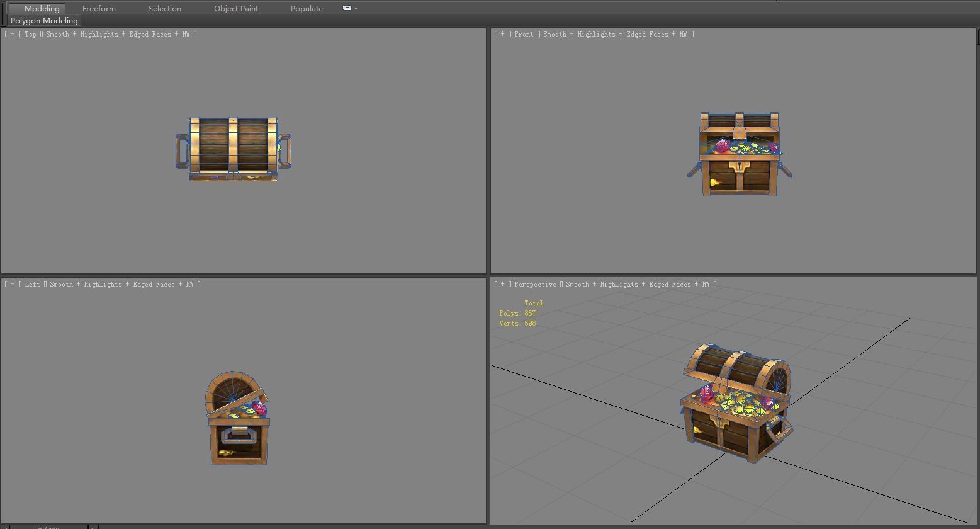This screenshot has height=529, width=980.
Task: Open the Top viewport plus menu
Action: pos(13,34)
